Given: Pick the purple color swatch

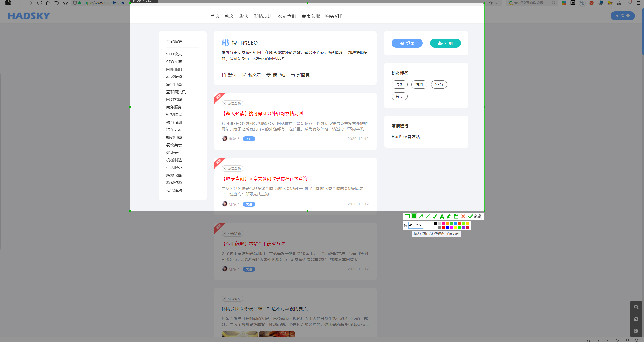Looking at the screenshot, I should tap(464, 227).
